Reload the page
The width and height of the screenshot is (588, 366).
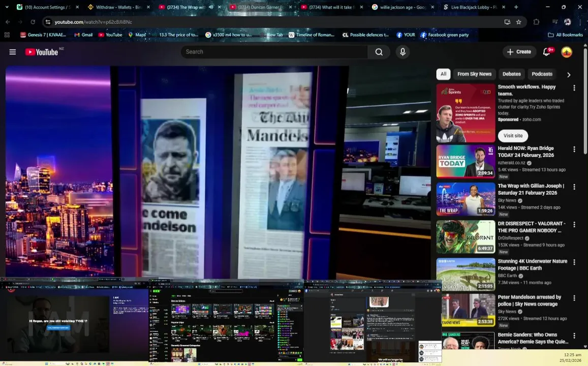(x=33, y=22)
